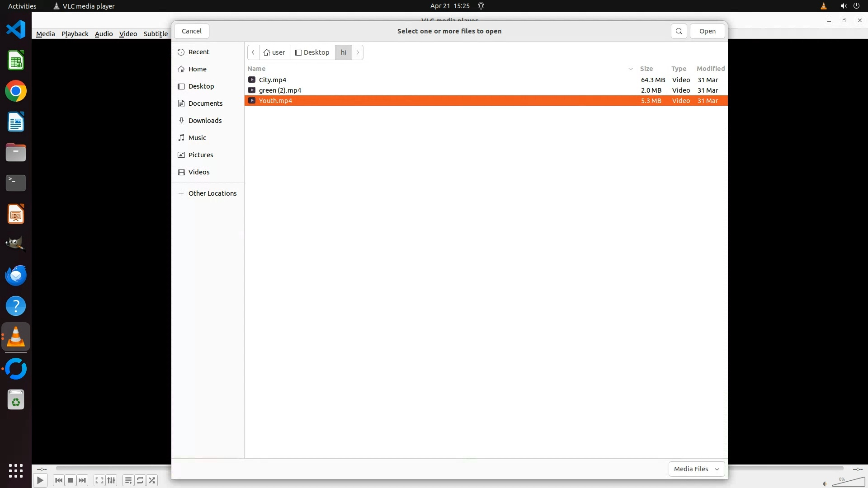Click the Open button

[x=707, y=31]
